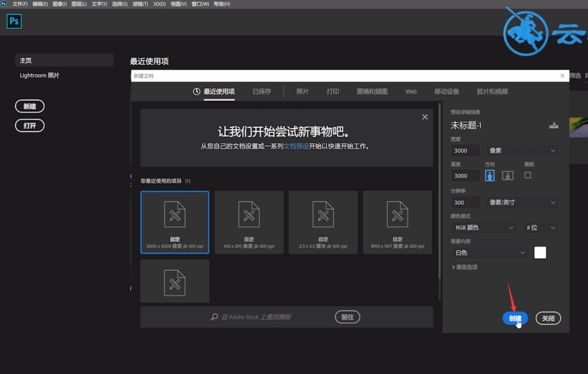The height and width of the screenshot is (374, 588).
Task: Click the 前往 go button
Action: click(x=348, y=317)
